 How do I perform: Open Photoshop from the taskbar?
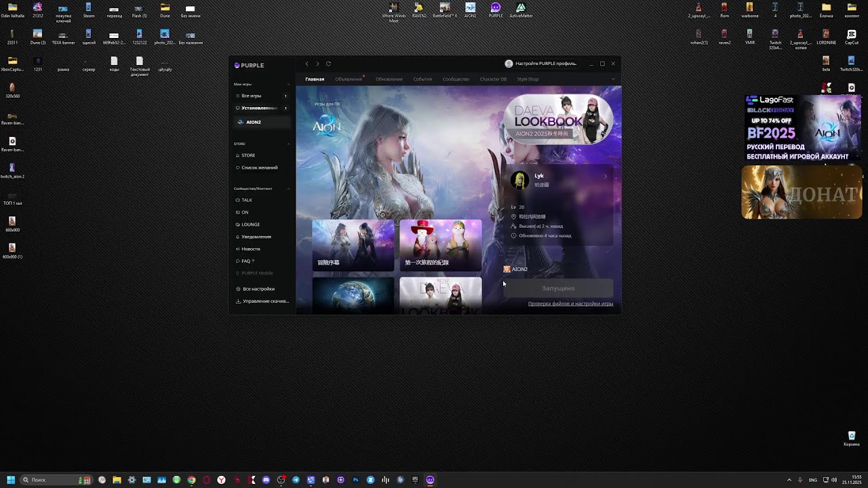[x=355, y=480]
